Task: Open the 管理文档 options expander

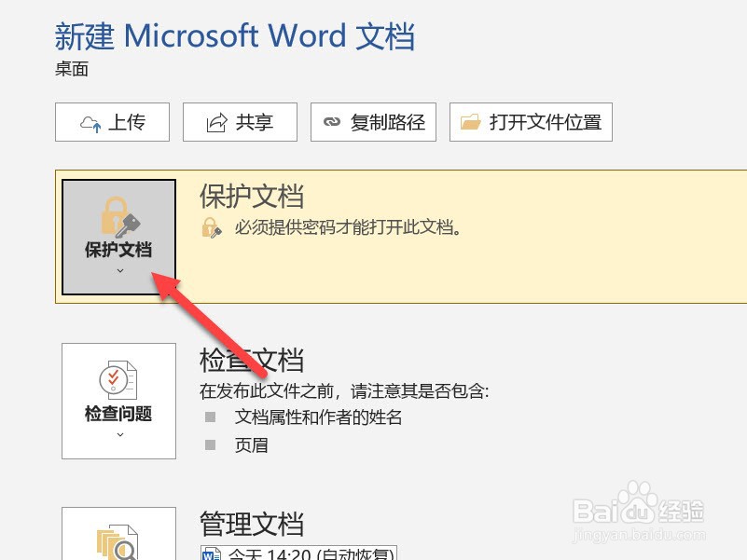Action: tap(118, 557)
